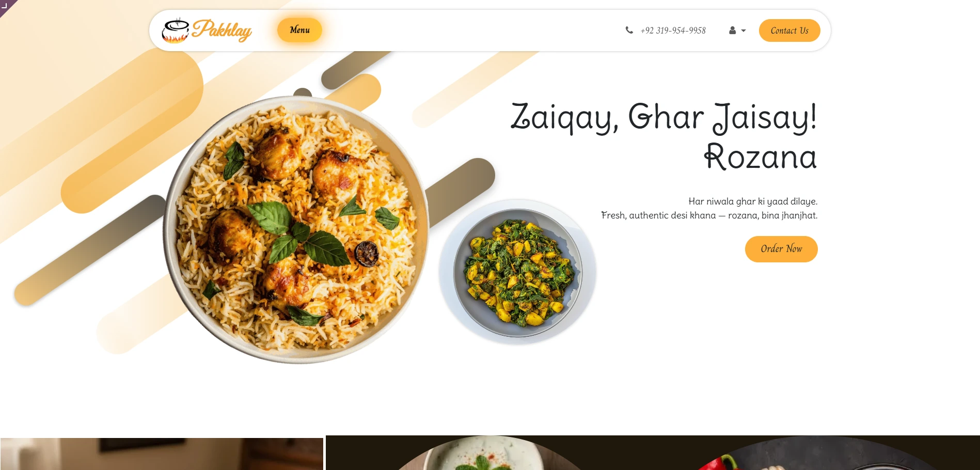
Task: Click the purple corner icon at top-left
Action: click(x=5, y=5)
